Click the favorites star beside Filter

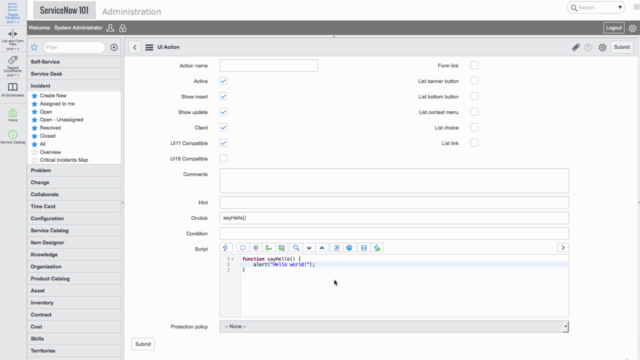(x=34, y=47)
